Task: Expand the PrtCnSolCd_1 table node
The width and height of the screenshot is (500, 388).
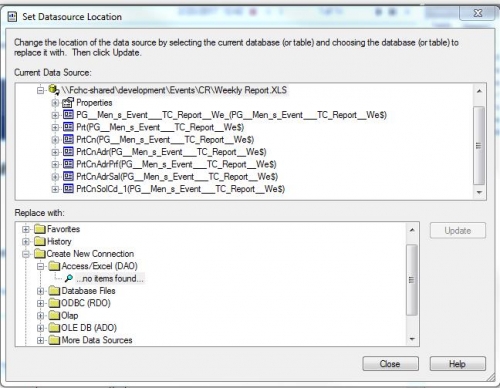Action: pyautogui.click(x=55, y=189)
